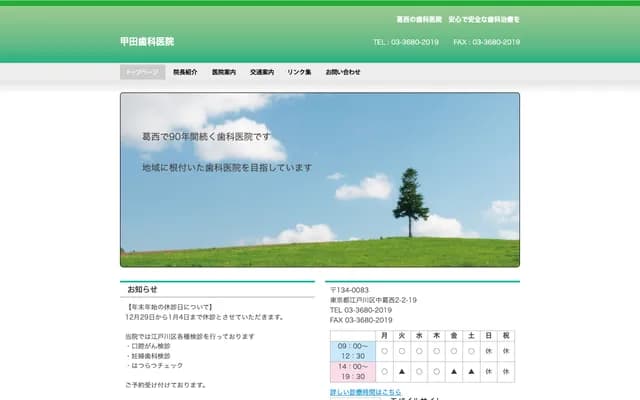The height and width of the screenshot is (400, 640).
Task: Open the リンク集 page
Action: pyautogui.click(x=300, y=72)
